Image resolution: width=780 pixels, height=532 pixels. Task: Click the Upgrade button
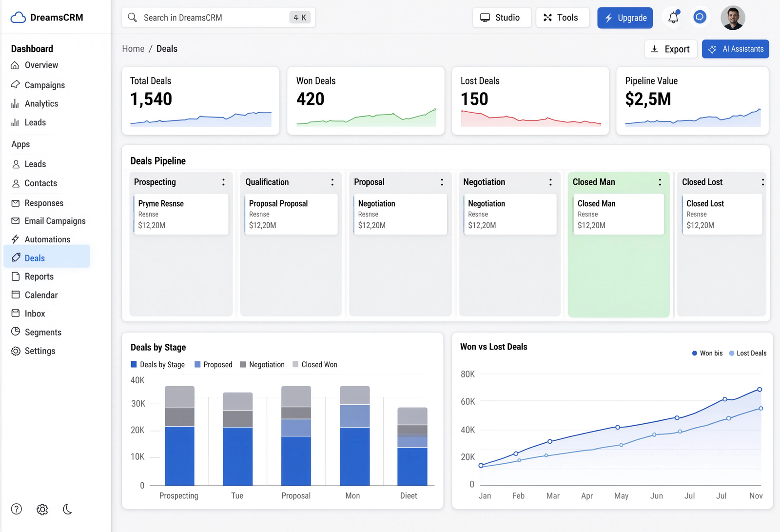point(625,18)
